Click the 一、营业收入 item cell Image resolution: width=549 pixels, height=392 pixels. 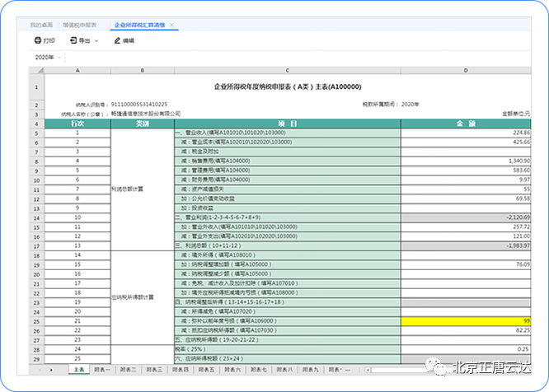click(x=288, y=133)
